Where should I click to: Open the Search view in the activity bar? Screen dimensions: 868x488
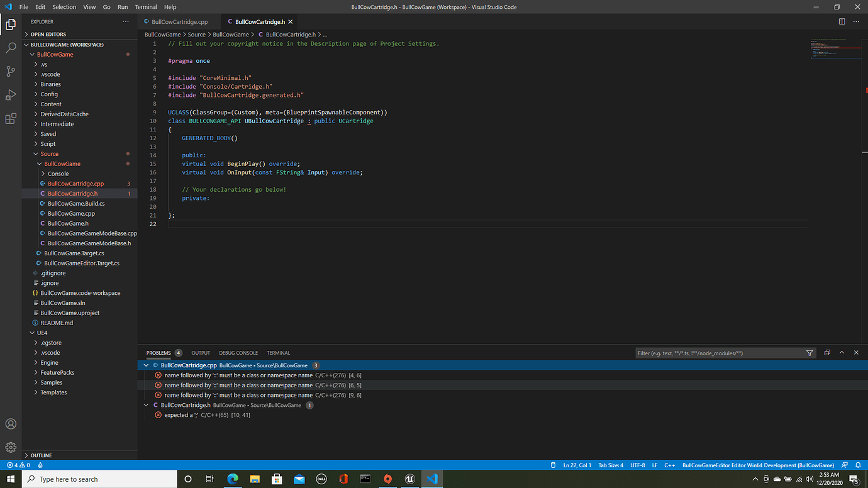point(10,47)
